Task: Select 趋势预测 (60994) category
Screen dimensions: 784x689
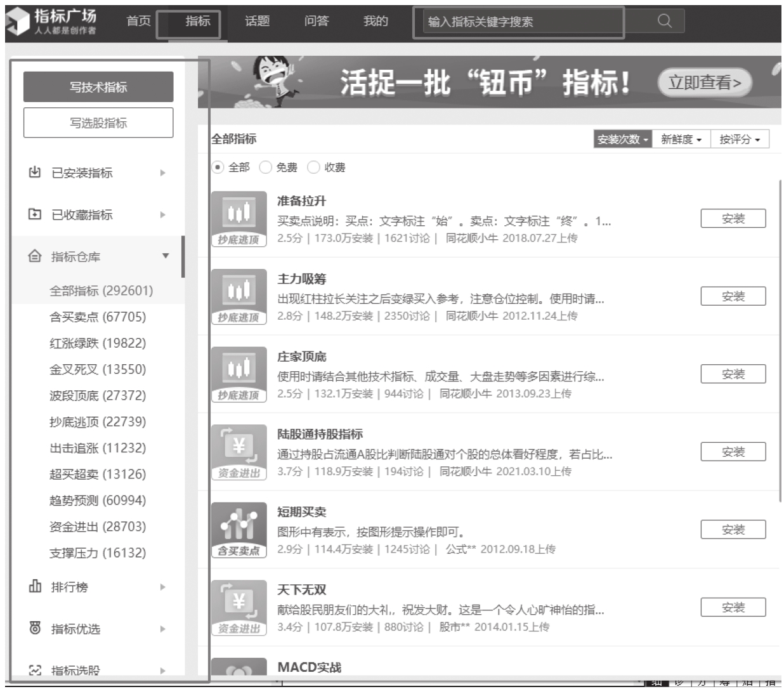Action: 98,501
